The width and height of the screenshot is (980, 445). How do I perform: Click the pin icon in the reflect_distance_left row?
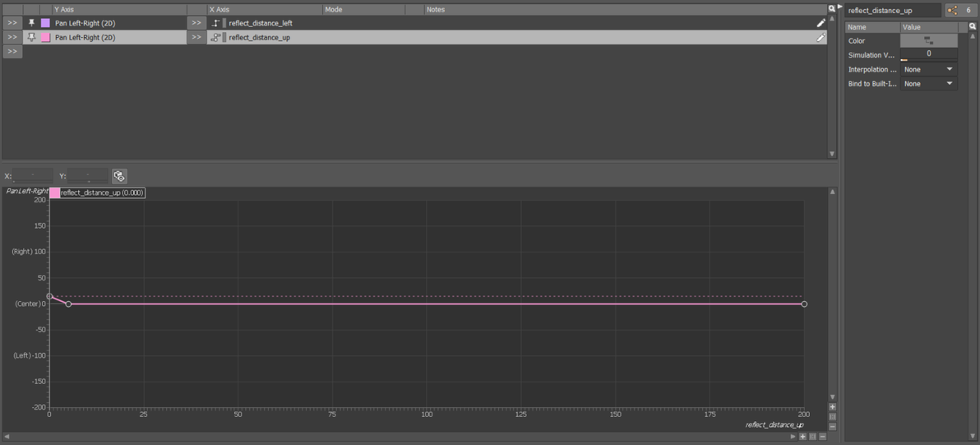tap(32, 23)
